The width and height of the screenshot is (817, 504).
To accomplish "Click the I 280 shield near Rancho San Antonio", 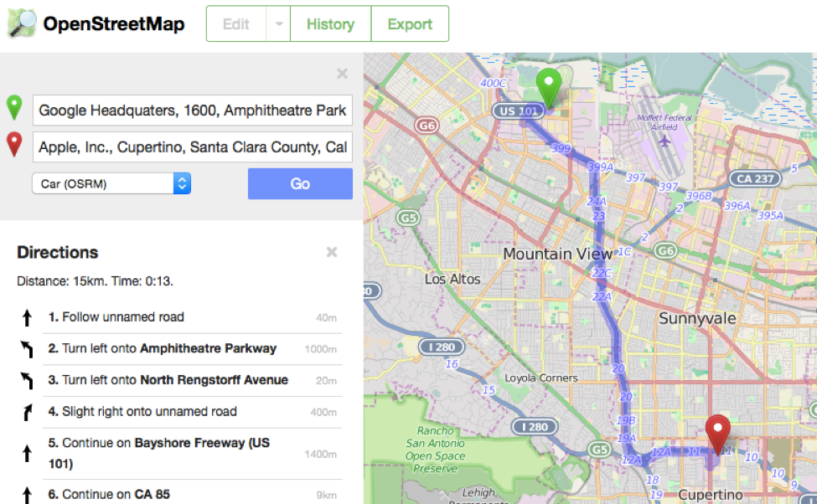I will click(x=535, y=427).
